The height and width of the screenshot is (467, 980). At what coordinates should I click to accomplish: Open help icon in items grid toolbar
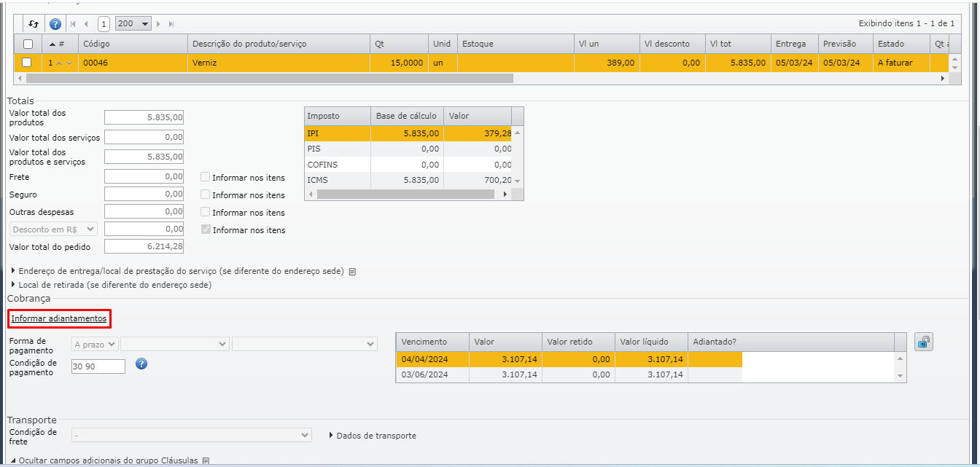coord(55,24)
